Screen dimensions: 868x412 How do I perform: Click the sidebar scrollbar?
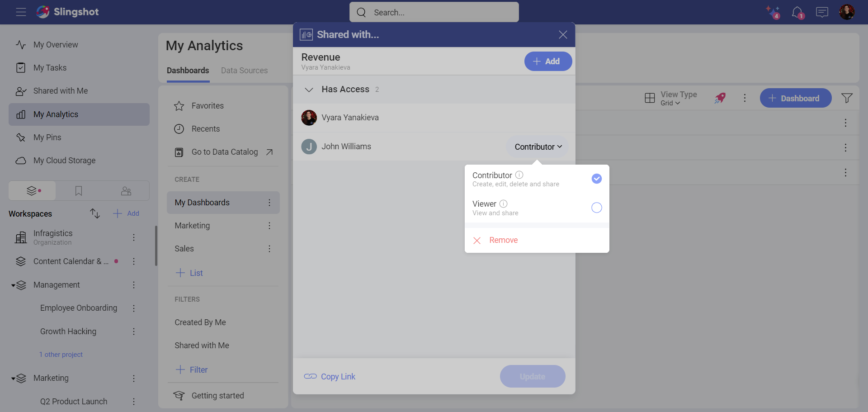pyautogui.click(x=156, y=246)
